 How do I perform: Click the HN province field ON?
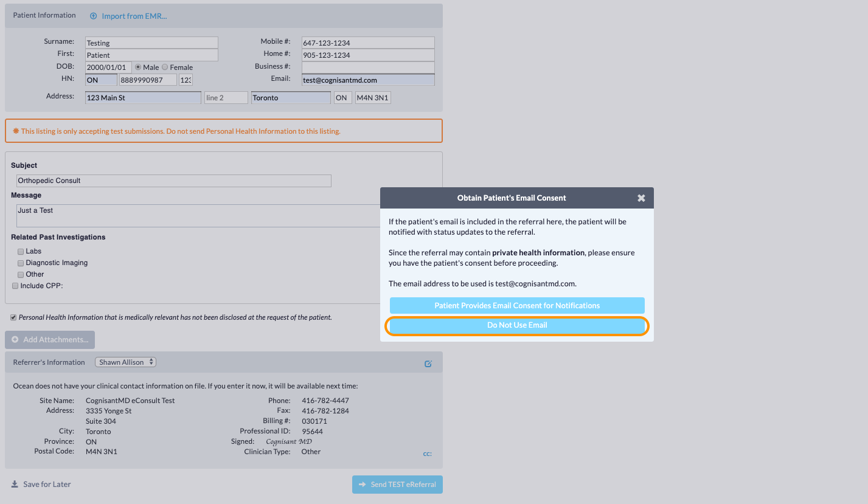(x=101, y=80)
